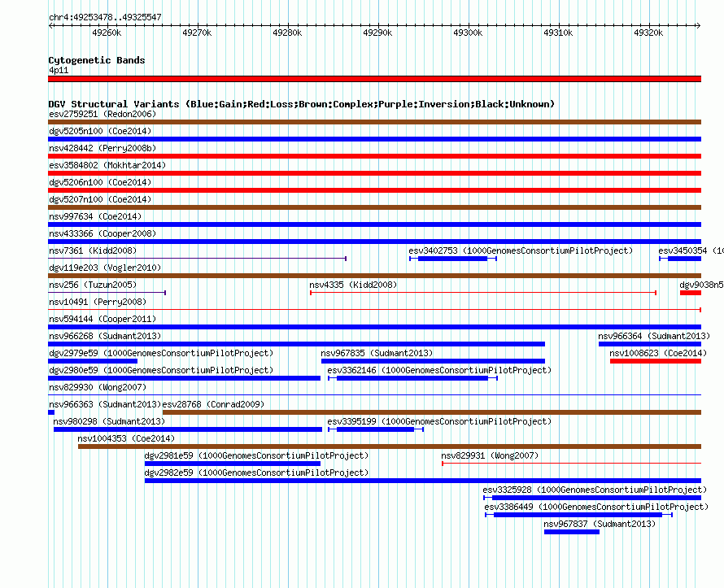Click the dgv2979e59 variant label
Viewport: 724px width, 588px height.
[161, 353]
